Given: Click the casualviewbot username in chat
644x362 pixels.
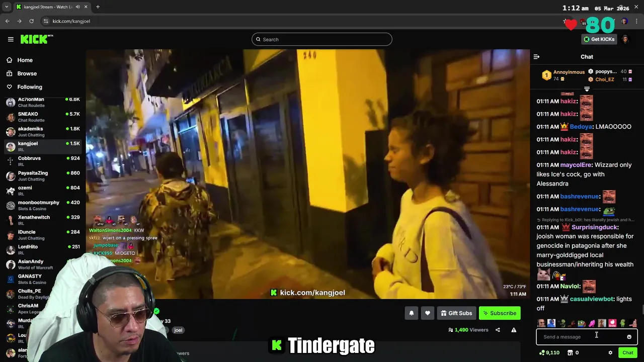Looking at the screenshot, I should tap(592, 299).
